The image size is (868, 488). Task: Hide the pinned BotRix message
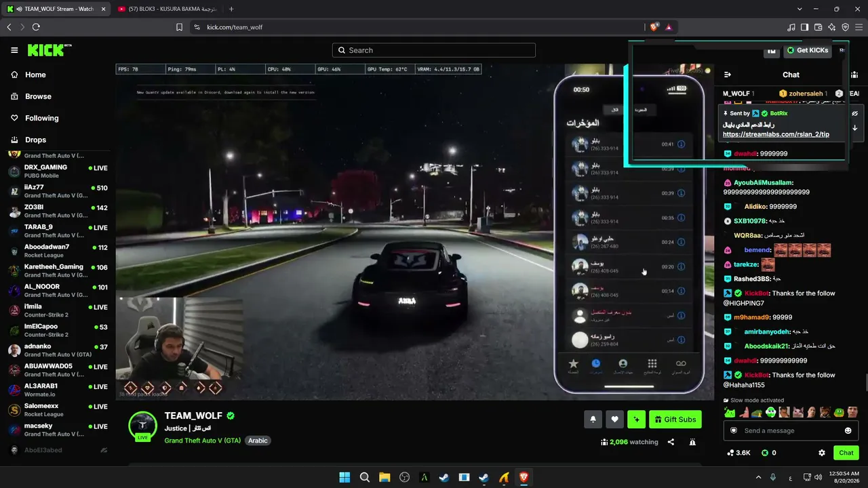point(854,113)
